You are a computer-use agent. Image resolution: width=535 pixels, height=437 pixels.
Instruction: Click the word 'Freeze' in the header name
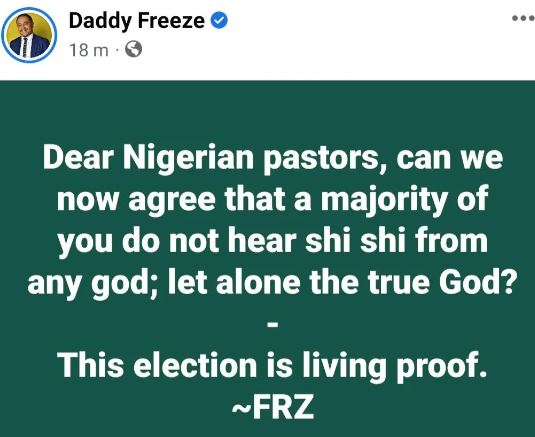tap(171, 20)
